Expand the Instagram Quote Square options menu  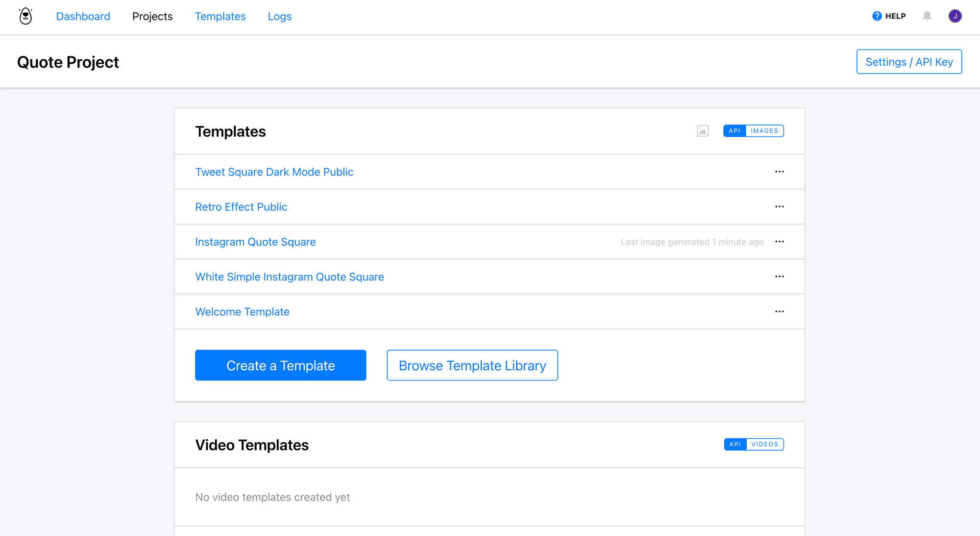pyautogui.click(x=780, y=241)
